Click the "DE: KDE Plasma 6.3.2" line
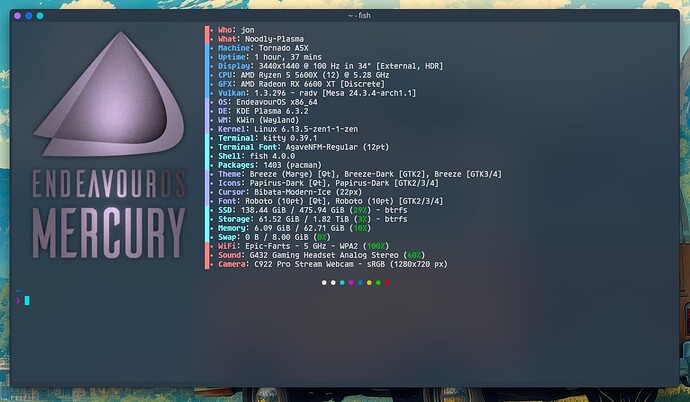 [263, 111]
